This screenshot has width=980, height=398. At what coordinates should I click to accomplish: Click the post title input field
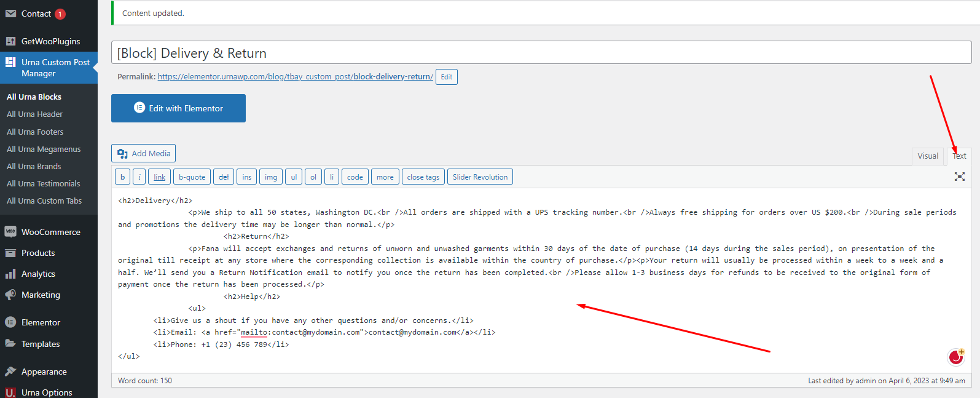(541, 53)
